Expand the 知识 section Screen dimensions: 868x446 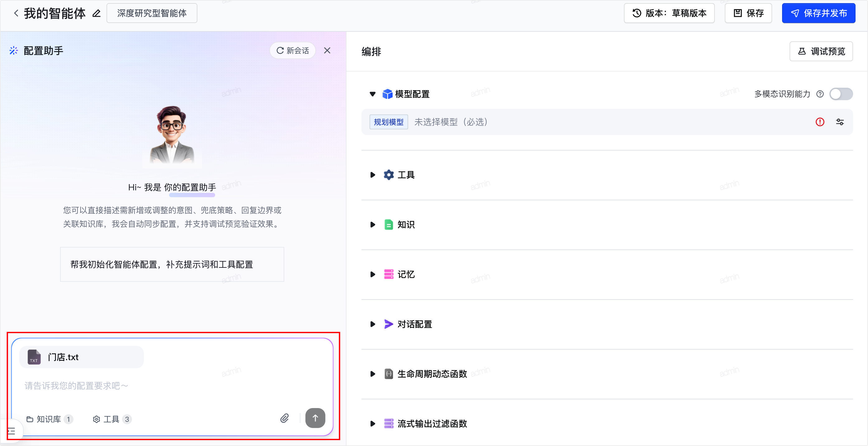click(372, 225)
